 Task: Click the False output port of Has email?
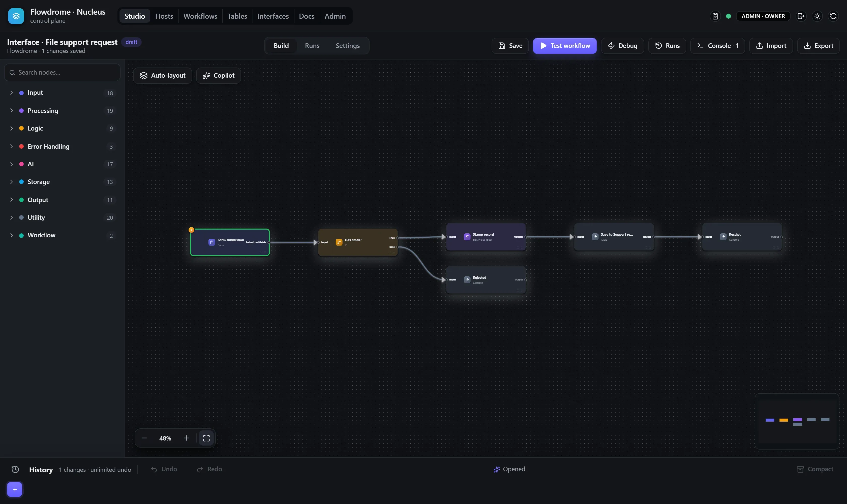pos(398,247)
